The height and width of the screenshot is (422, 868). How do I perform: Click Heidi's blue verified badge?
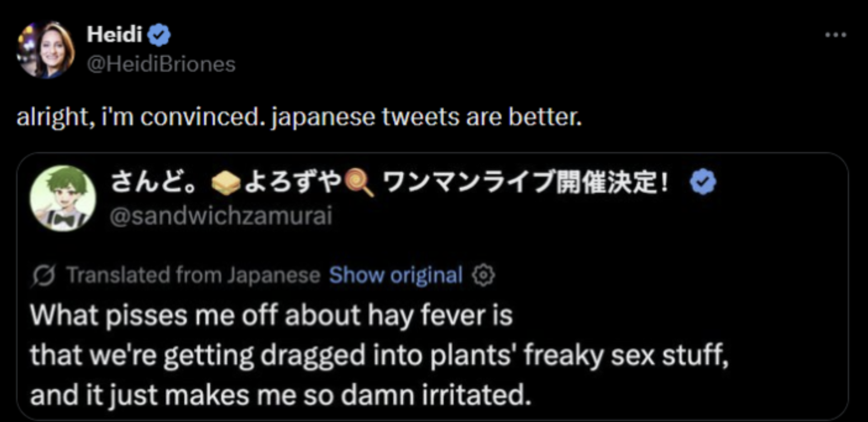(x=159, y=35)
